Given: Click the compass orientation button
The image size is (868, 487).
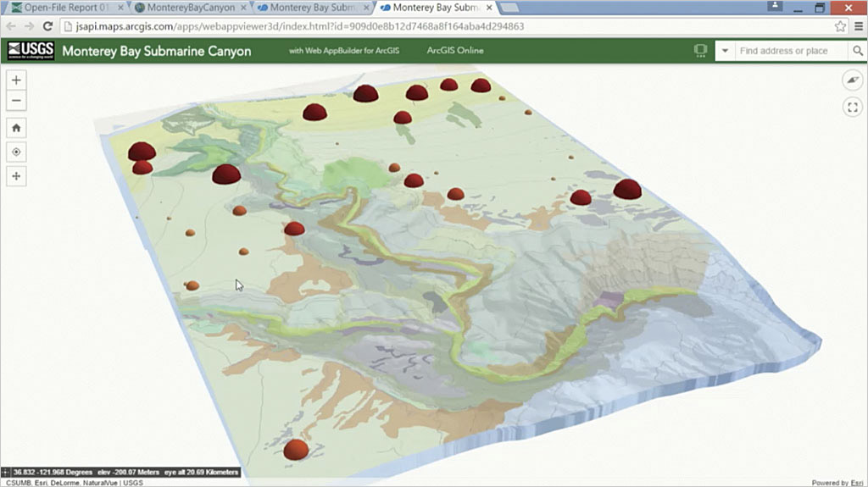Looking at the screenshot, I should tap(853, 80).
